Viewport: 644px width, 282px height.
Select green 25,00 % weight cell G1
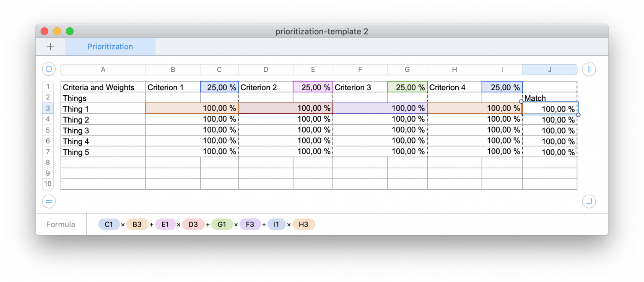(407, 87)
